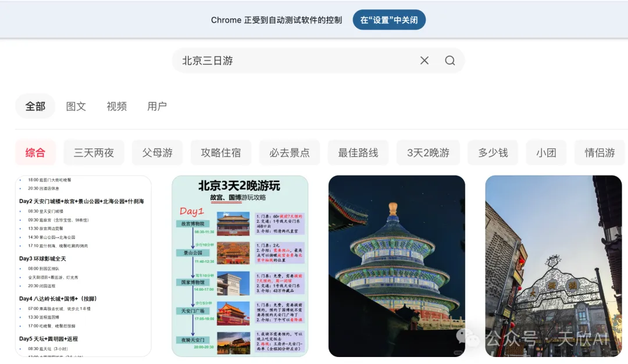Screen dimensions: 628x364
Task: Select the 全部 tab
Action: 35,106
